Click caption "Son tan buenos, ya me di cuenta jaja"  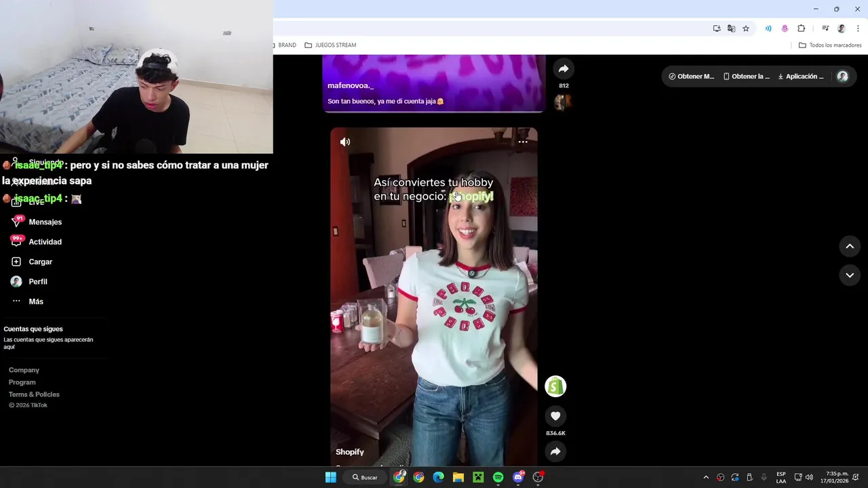385,101
